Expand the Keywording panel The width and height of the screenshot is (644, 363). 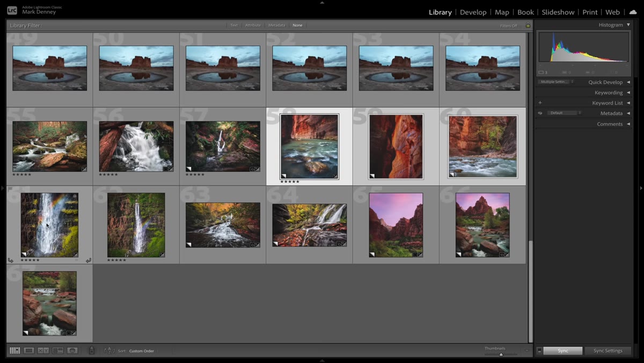pyautogui.click(x=628, y=92)
